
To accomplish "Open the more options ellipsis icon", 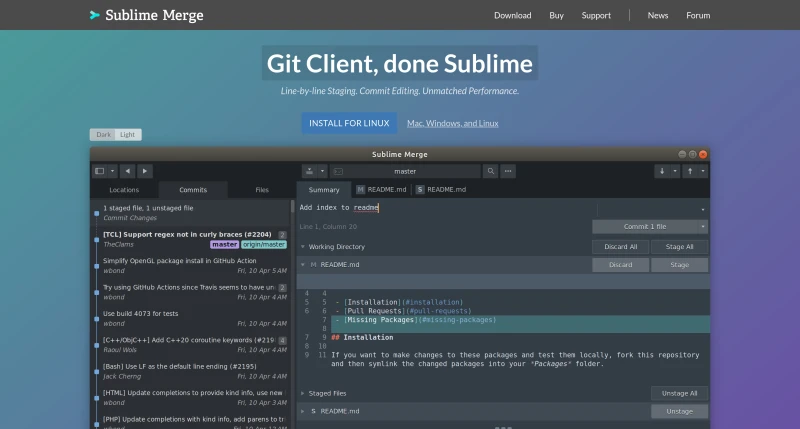I will tap(508, 171).
